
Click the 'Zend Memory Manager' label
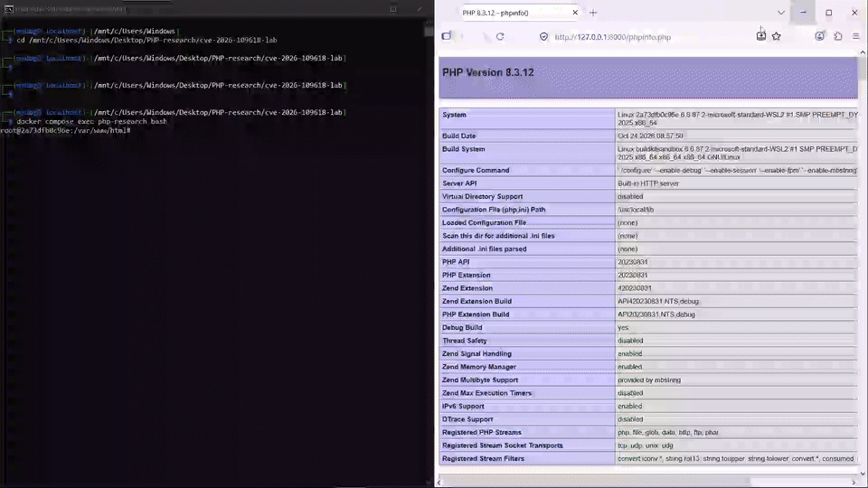pos(479,367)
